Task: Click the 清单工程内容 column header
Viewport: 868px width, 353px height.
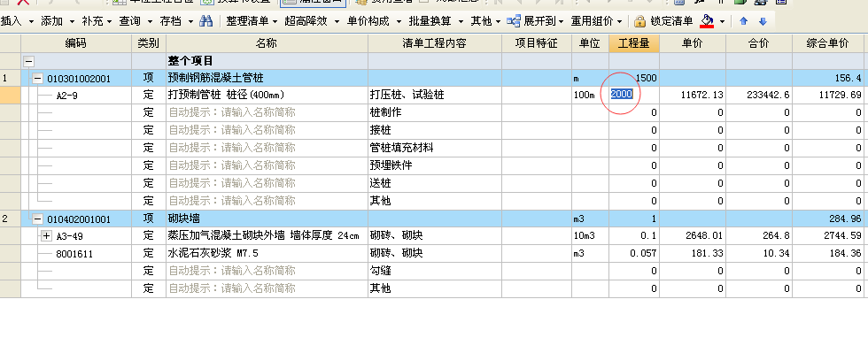Action: point(435,43)
